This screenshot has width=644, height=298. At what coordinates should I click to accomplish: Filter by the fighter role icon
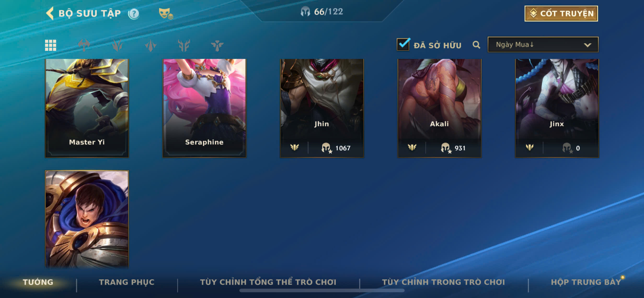coord(84,45)
